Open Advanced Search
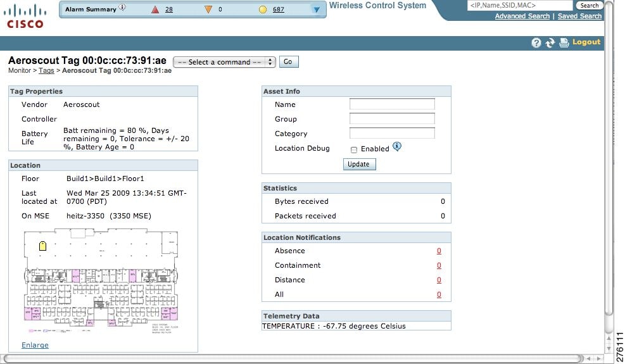 (522, 16)
